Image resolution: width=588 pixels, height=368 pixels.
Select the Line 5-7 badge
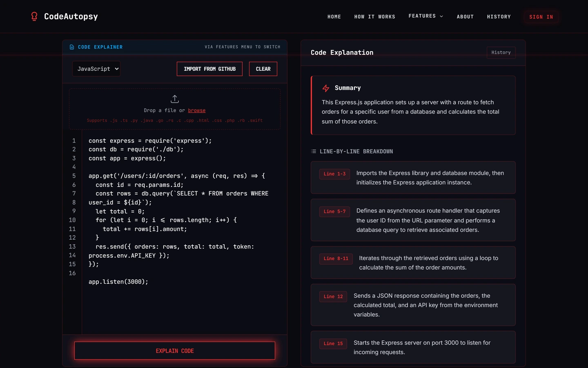point(334,211)
